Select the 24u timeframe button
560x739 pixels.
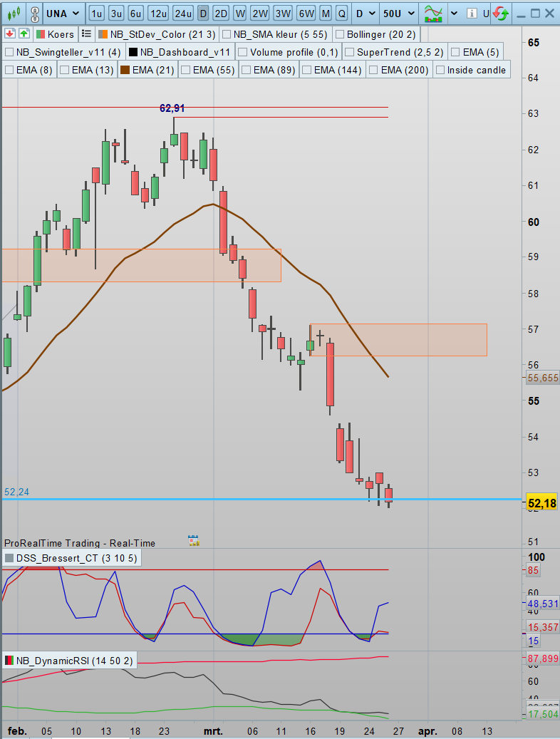[183, 14]
